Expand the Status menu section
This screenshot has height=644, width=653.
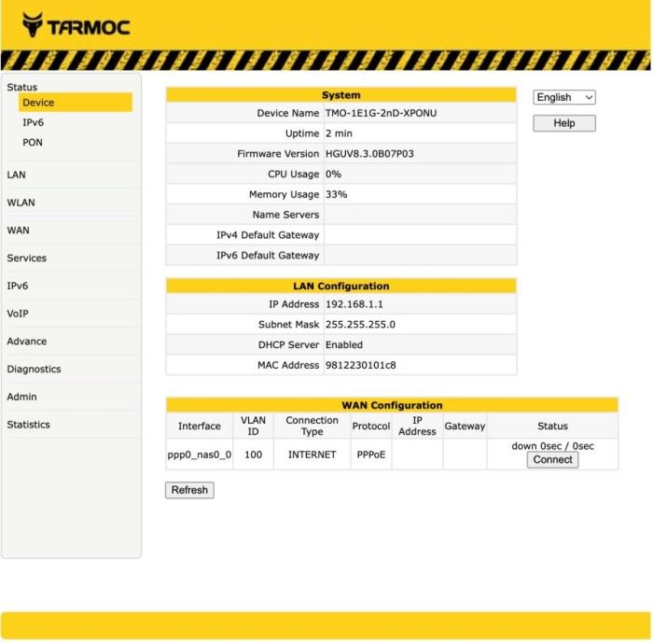pyautogui.click(x=22, y=87)
